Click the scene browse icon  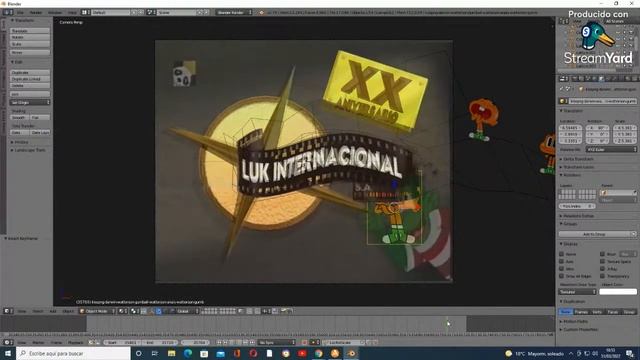tap(150, 12)
